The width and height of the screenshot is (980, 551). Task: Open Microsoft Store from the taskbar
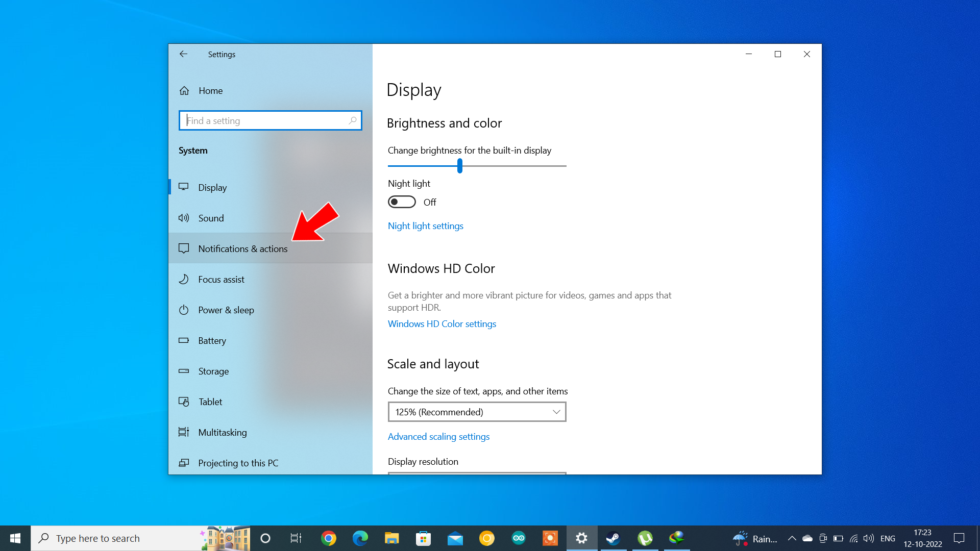click(424, 538)
